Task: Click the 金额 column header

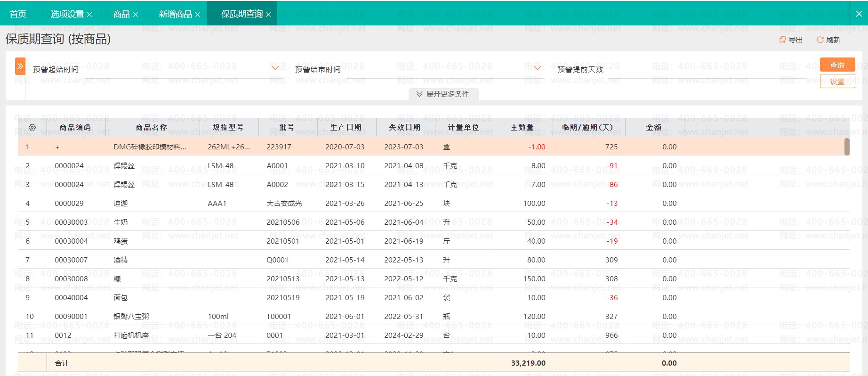Action: point(654,127)
